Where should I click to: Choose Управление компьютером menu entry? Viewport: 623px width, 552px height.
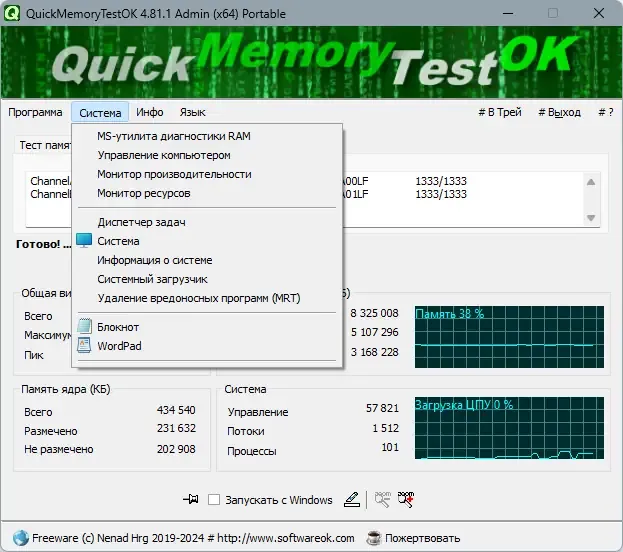pos(207,155)
